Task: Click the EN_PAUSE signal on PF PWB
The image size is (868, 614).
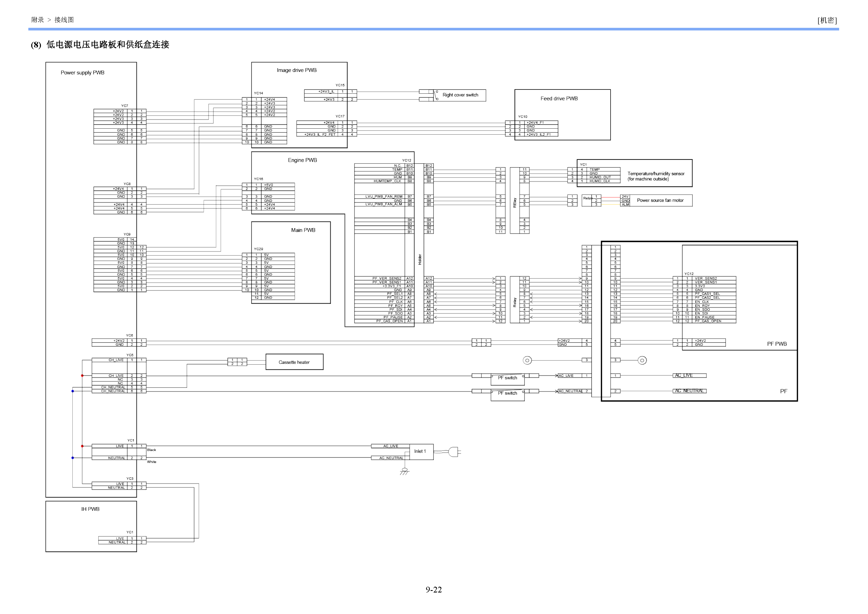Action: click(705, 317)
